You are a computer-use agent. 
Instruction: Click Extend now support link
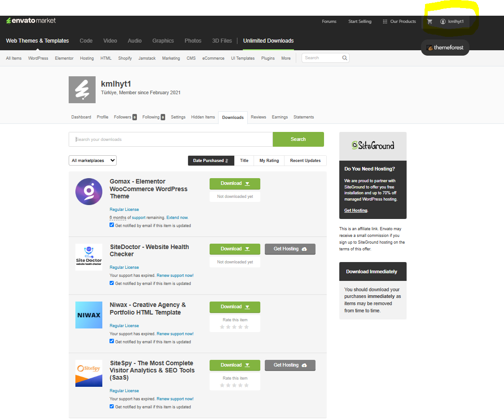[177, 218]
